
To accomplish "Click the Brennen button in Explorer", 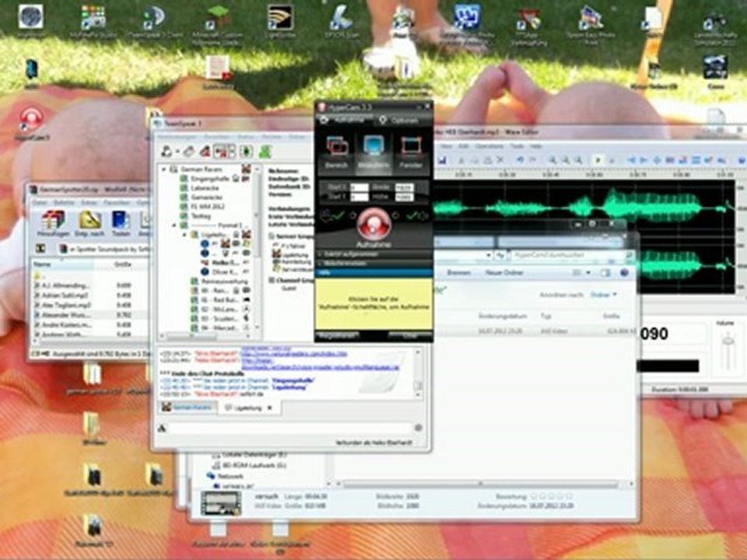I will click(x=459, y=272).
